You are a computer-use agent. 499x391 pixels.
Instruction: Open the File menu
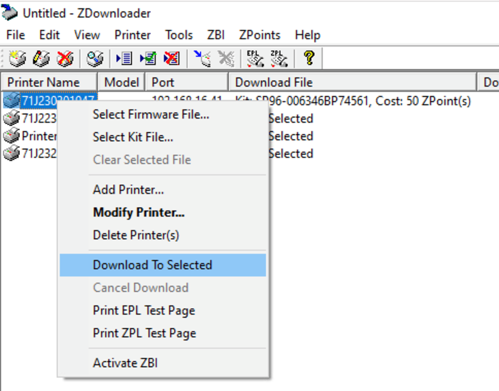tap(15, 35)
